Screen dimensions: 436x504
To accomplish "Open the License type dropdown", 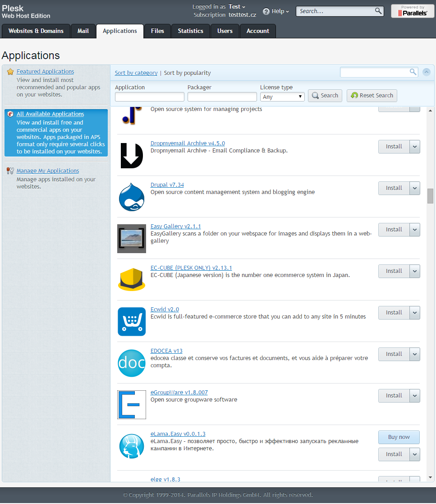I will 282,97.
